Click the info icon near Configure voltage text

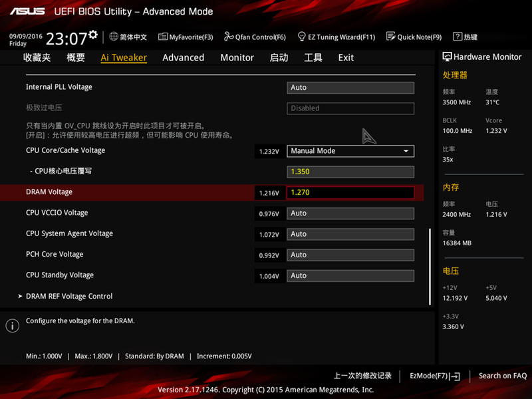(x=11, y=325)
